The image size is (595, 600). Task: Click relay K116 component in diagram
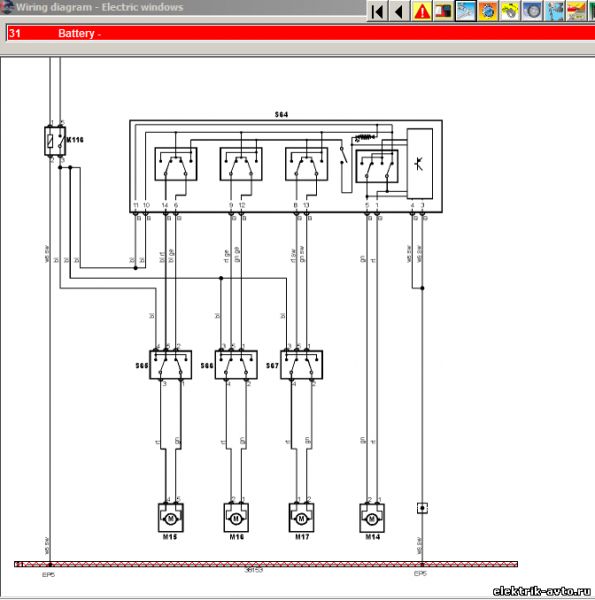coord(55,141)
